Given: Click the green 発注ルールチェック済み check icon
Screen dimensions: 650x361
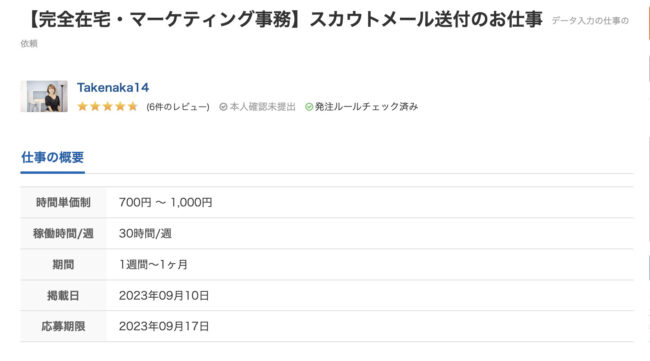Looking at the screenshot, I should (x=309, y=107).
